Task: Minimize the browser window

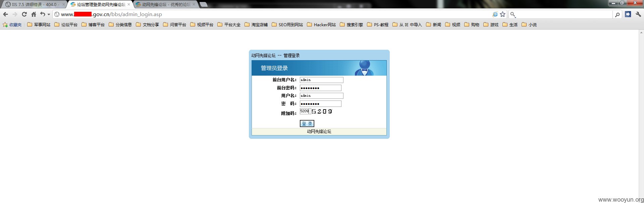Action: [613, 3]
